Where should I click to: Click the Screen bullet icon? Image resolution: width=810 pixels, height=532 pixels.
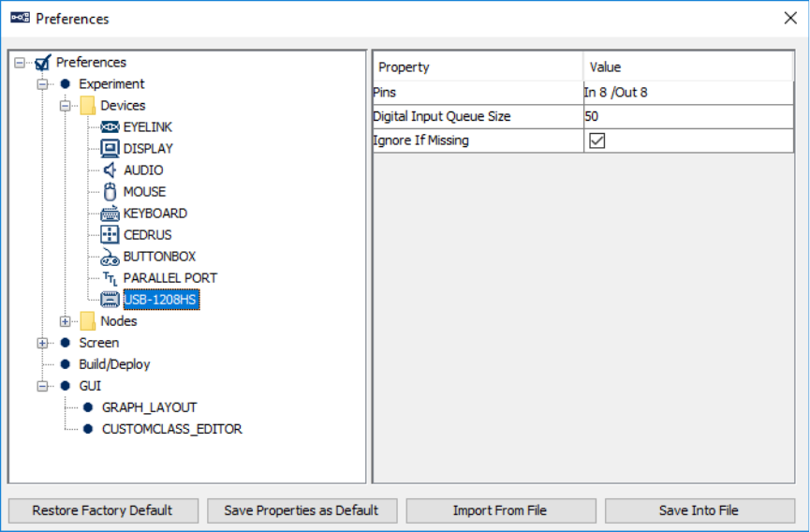tap(66, 343)
